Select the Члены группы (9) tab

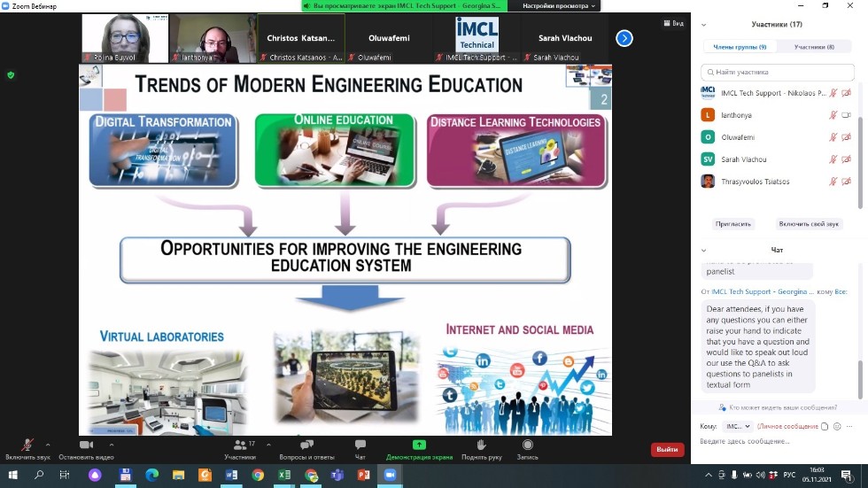click(x=740, y=47)
